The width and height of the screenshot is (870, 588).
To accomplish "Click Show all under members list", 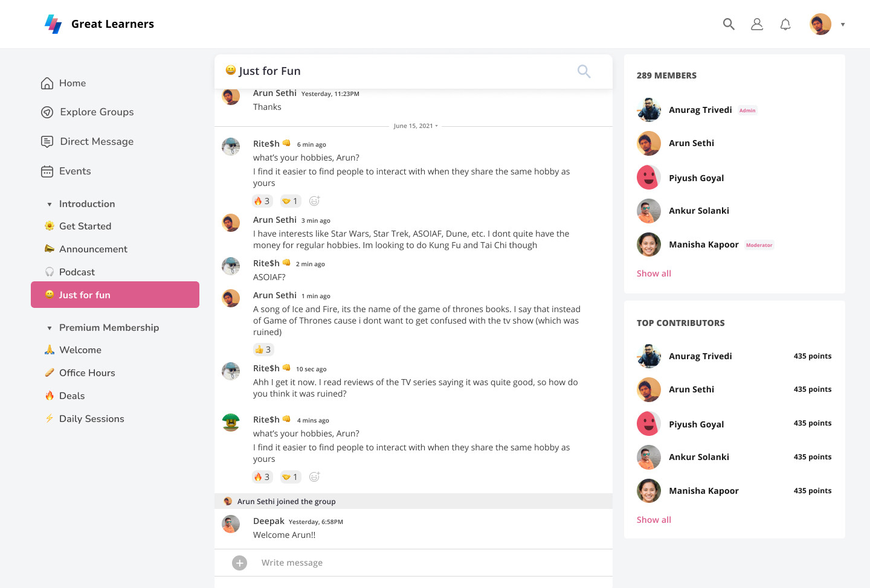I will [x=654, y=273].
